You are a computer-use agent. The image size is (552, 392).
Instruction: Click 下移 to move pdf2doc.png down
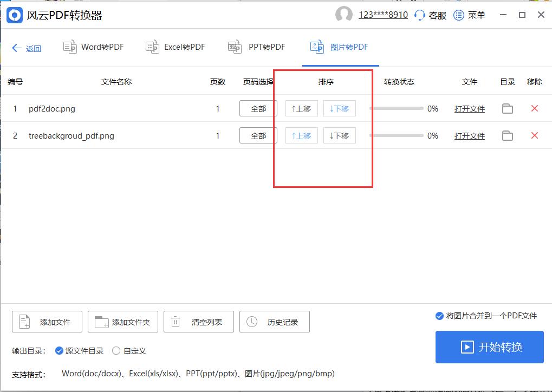(x=339, y=108)
